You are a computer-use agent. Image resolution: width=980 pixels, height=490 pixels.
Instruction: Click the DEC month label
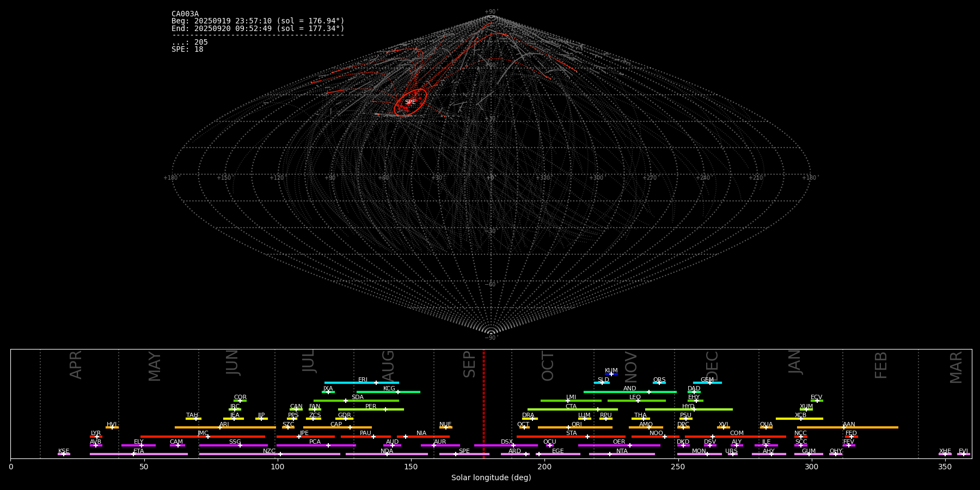coord(712,366)
